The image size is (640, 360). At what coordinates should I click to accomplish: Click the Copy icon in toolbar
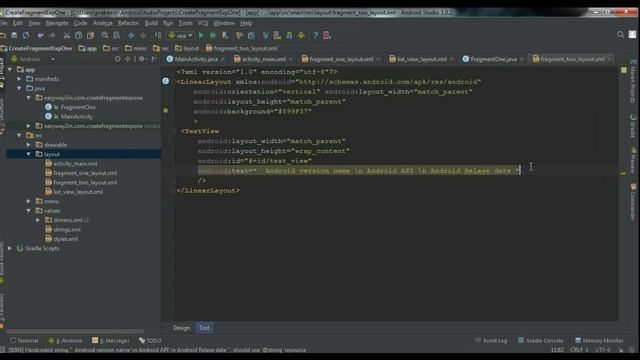point(78,36)
